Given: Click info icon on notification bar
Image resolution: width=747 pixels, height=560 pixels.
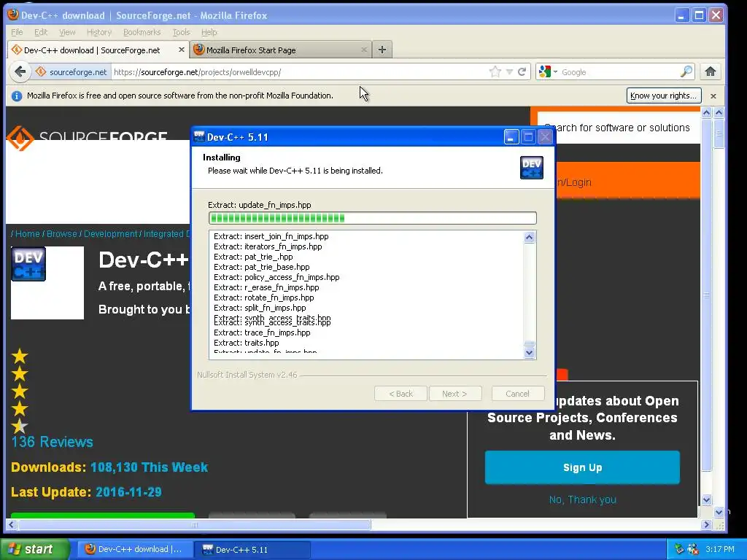Looking at the screenshot, I should [x=17, y=96].
